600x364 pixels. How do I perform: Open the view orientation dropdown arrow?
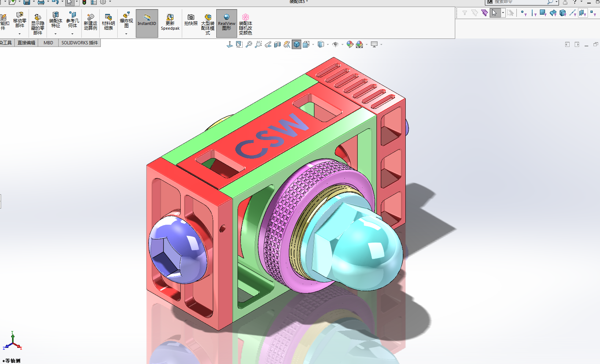313,44
